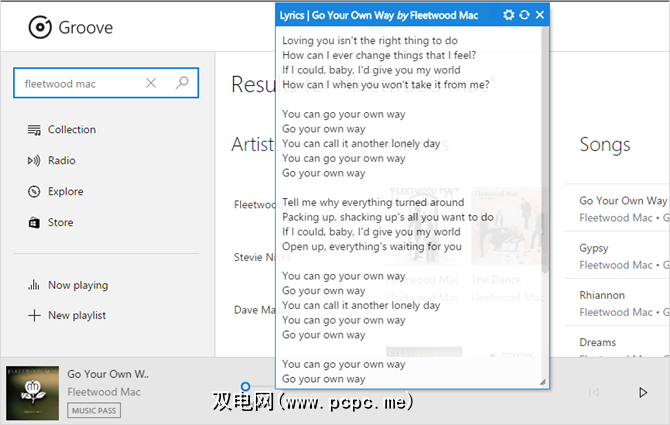Clear the search box with X
This screenshot has height=425, width=670.
[151, 83]
